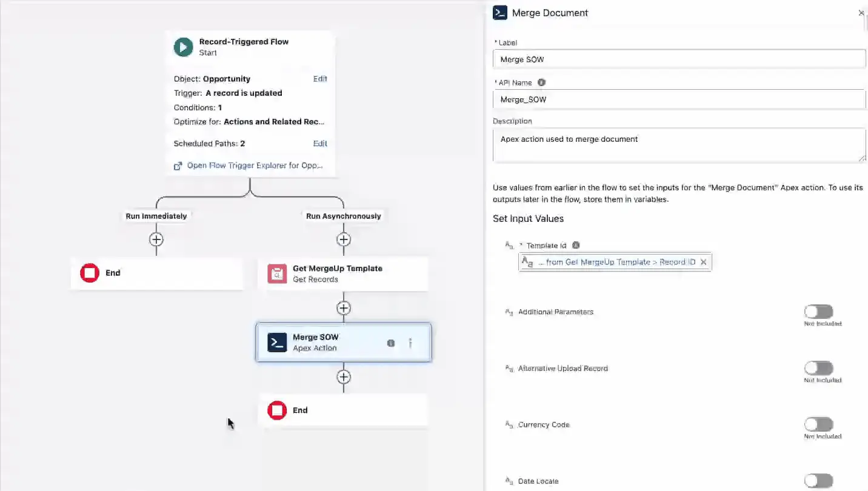868x491 pixels.
Task: Open Merge SOW element options menu
Action: 410,343
